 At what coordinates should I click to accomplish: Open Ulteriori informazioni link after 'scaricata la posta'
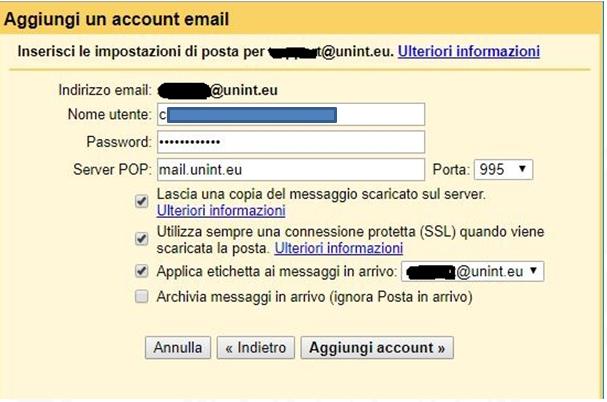point(339,248)
